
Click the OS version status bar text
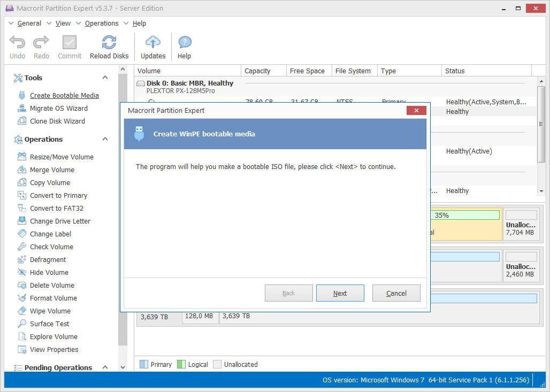pos(425,380)
